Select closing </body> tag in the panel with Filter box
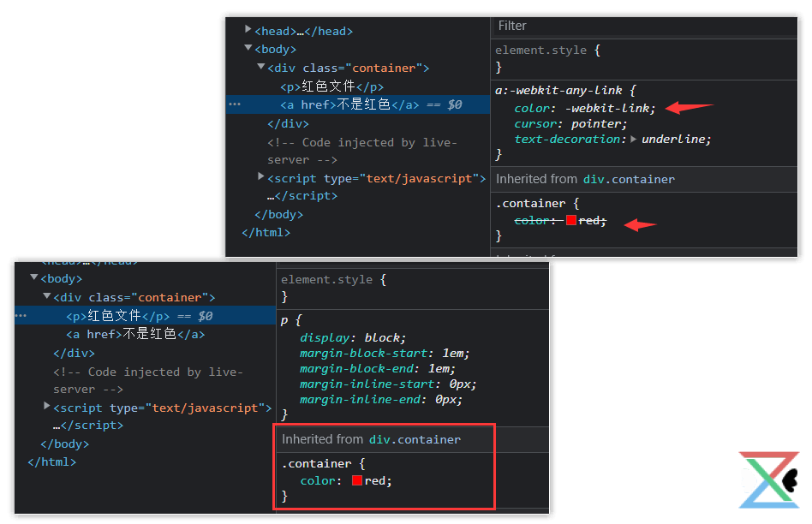The image size is (812, 524). point(278,214)
